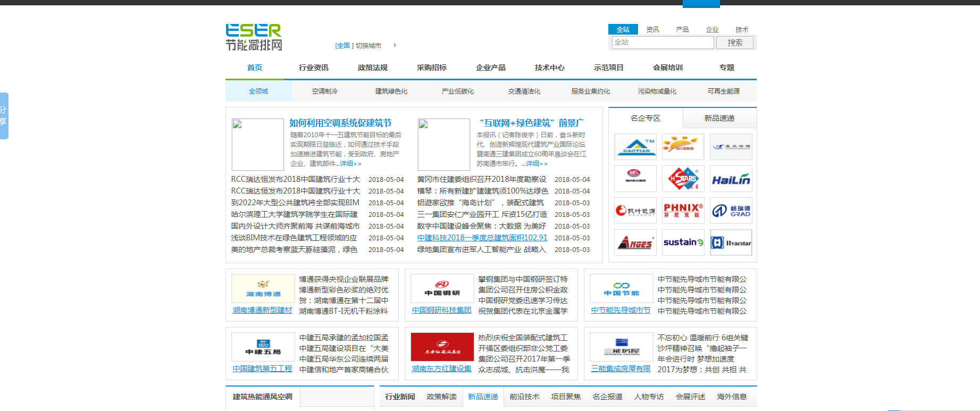
Task: Click the ESER site logo
Action: tap(254, 37)
